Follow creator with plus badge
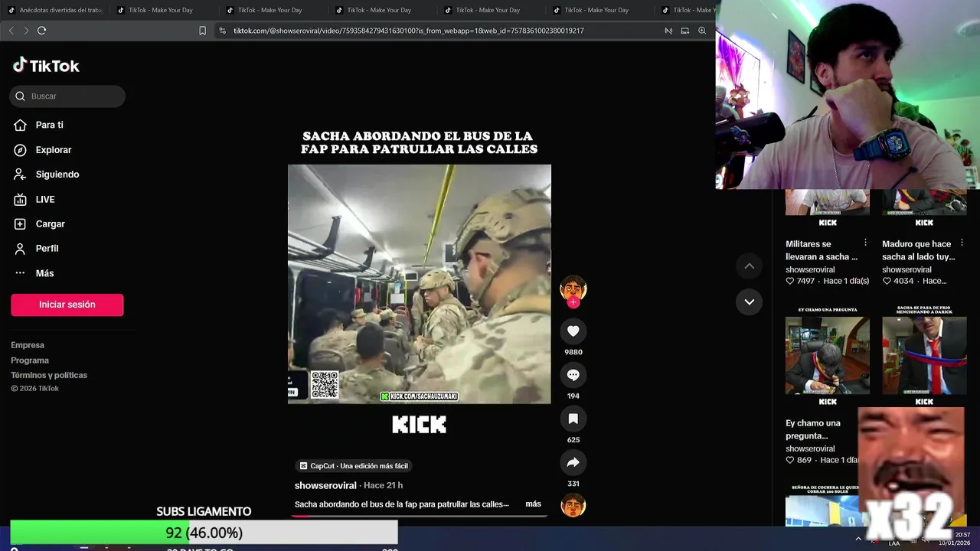980x551 pixels. 573,302
